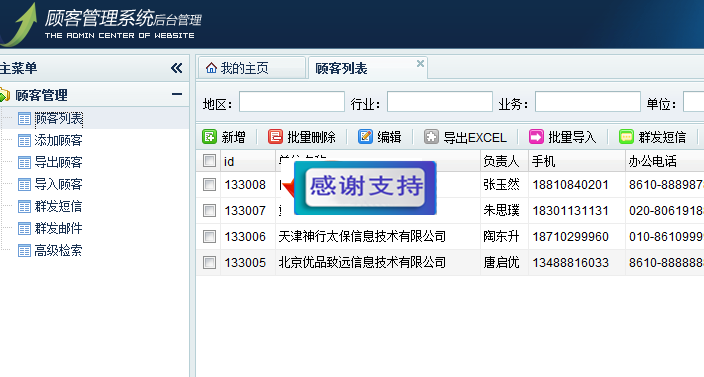
Task: Click the table icon beside 导入顾客
Action: click(24, 184)
